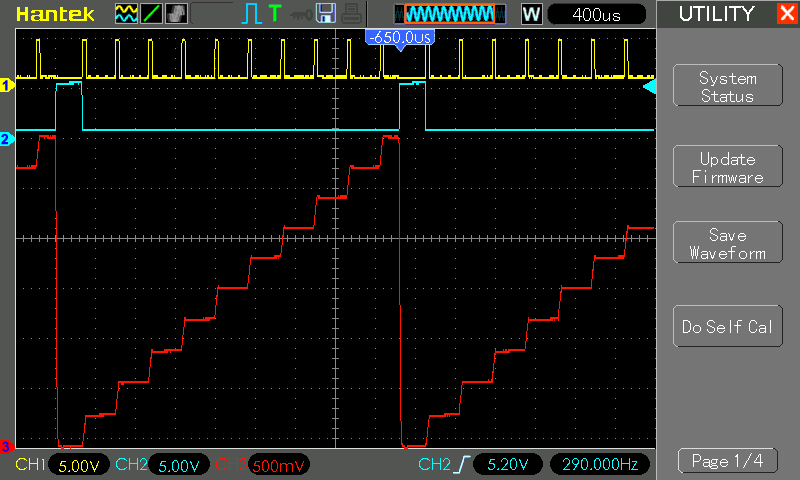Click the printer icon in top bar
The width and height of the screenshot is (800, 480).
pyautogui.click(x=349, y=13)
